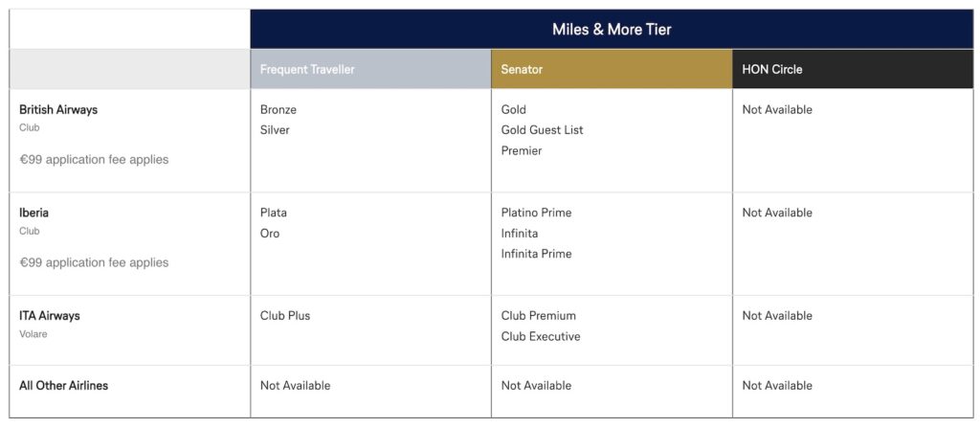Select the HON Circle column header

click(772, 70)
